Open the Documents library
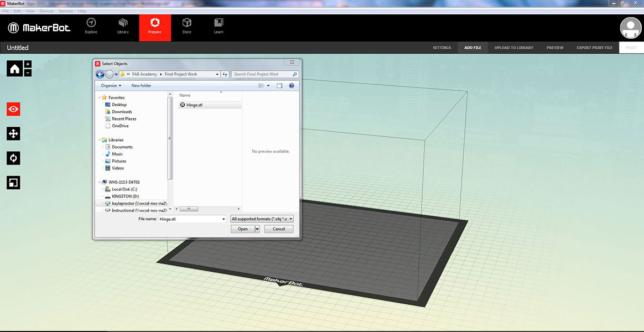 point(122,147)
